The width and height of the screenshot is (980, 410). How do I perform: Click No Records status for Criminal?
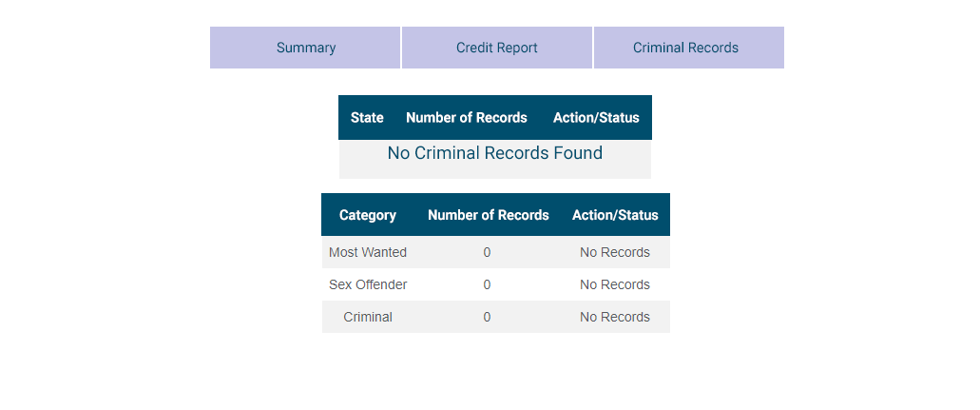[x=615, y=318]
